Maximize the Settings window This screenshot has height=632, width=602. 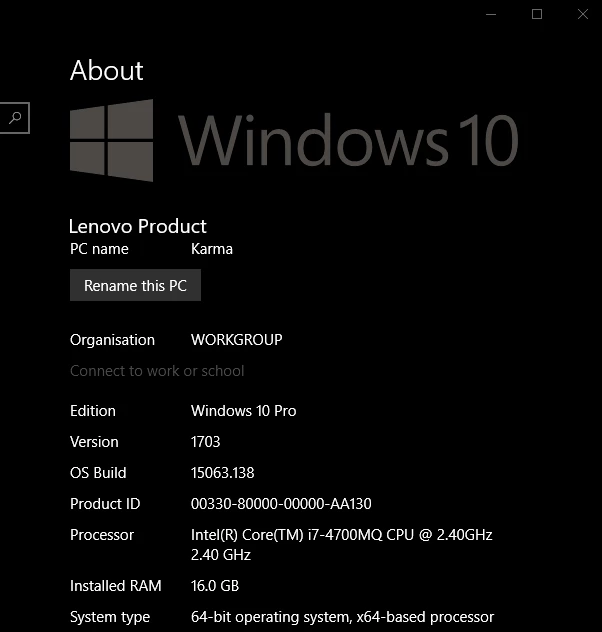point(537,15)
